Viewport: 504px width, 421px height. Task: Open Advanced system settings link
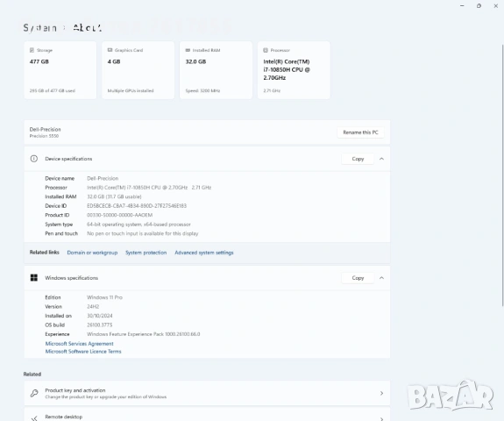(204, 253)
